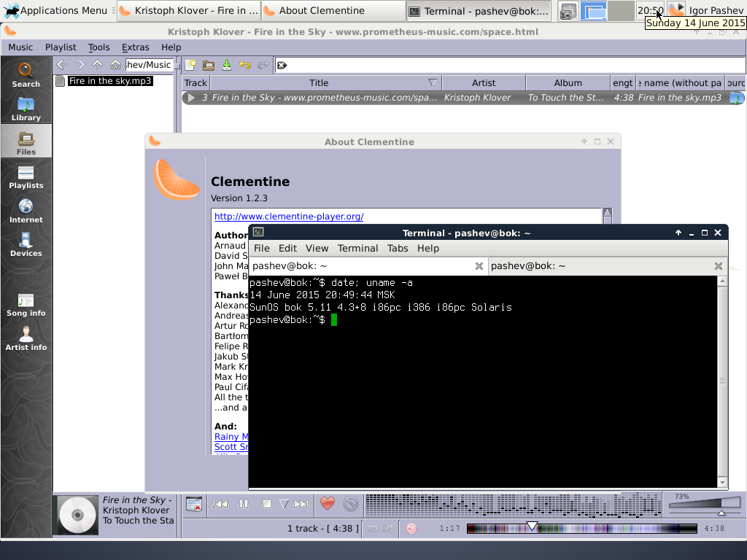Open Clementine's Help menu

coord(171,47)
